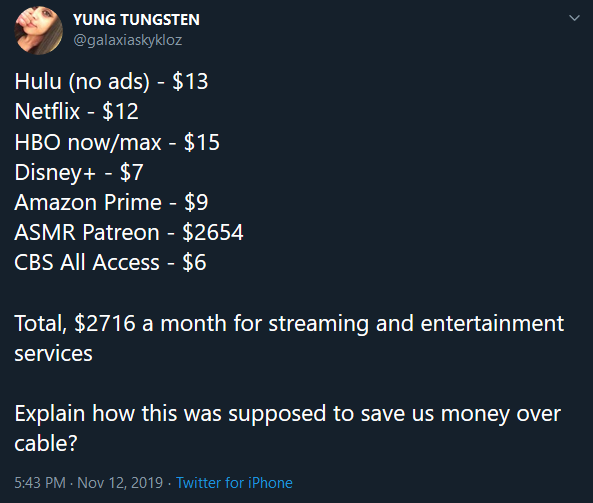Click the ASMR Patreon $2654 line
Image resolution: width=593 pixels, height=503 pixels.
click(x=129, y=232)
